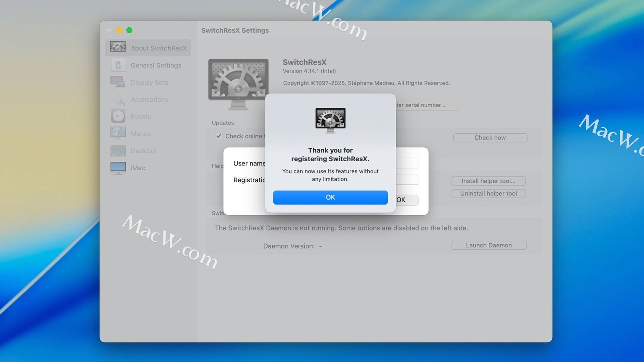Click Thank you for registering heading
Image resolution: width=644 pixels, height=362 pixels.
click(x=330, y=155)
